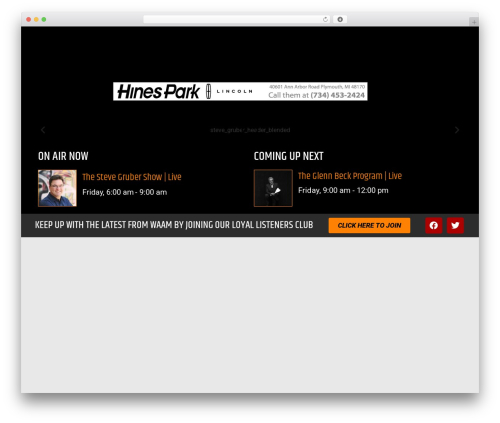Click the browser address bar
Viewport: 500px width, 423px height.
[237, 20]
